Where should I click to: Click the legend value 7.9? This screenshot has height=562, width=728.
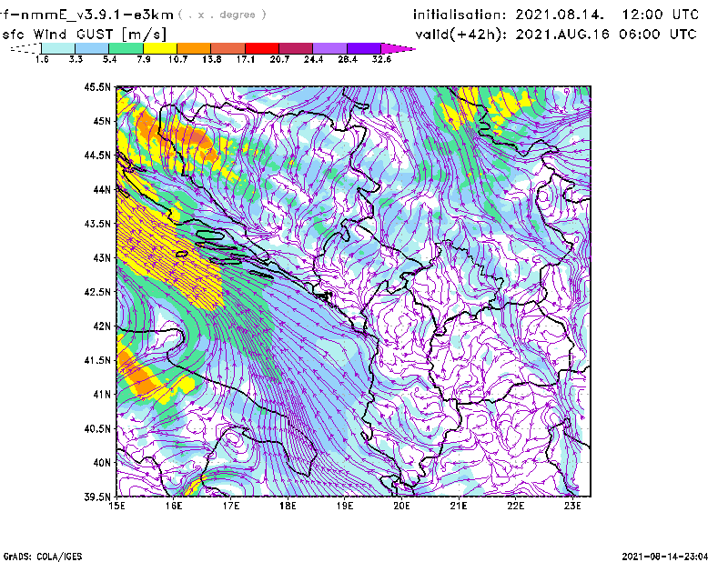click(144, 59)
